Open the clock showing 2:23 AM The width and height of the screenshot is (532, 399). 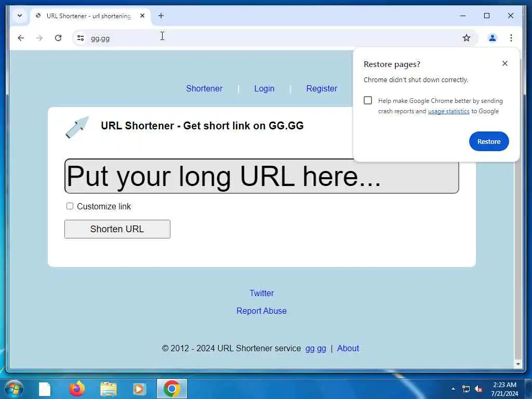tap(504, 389)
